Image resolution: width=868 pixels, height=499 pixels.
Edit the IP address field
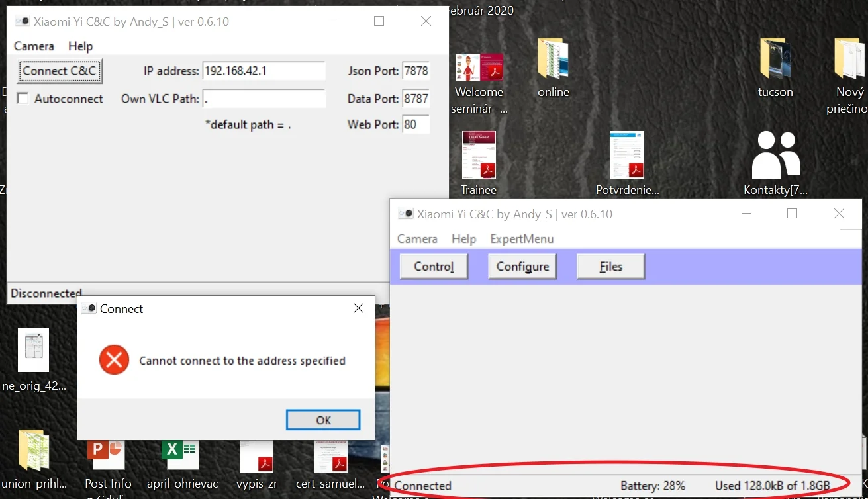pos(264,71)
